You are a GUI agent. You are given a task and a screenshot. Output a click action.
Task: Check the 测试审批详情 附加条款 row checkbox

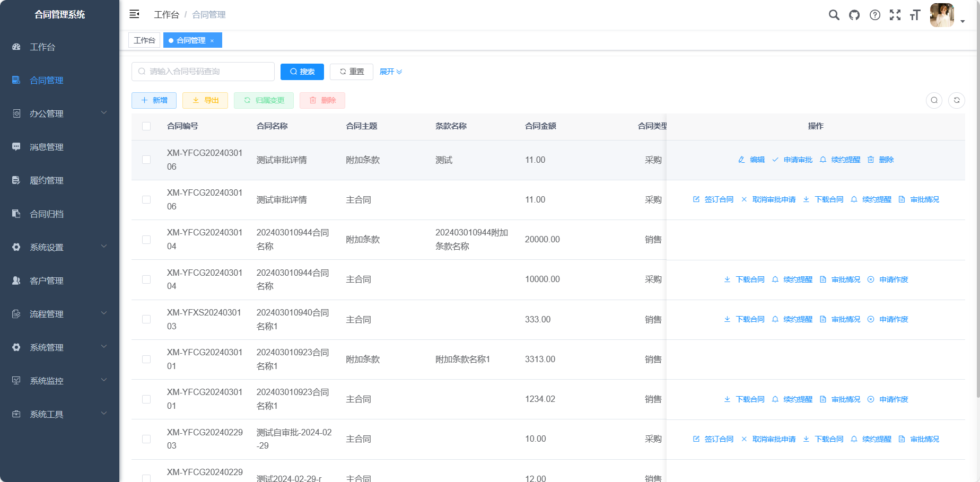pos(146,160)
